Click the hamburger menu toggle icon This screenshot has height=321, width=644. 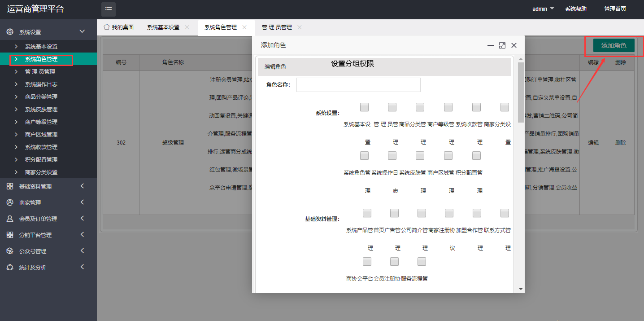pyautogui.click(x=109, y=9)
